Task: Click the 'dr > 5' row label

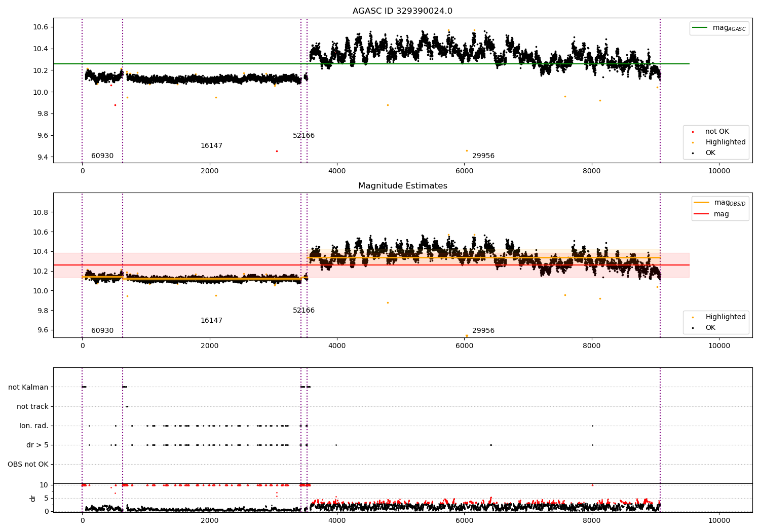Action: click(37, 445)
